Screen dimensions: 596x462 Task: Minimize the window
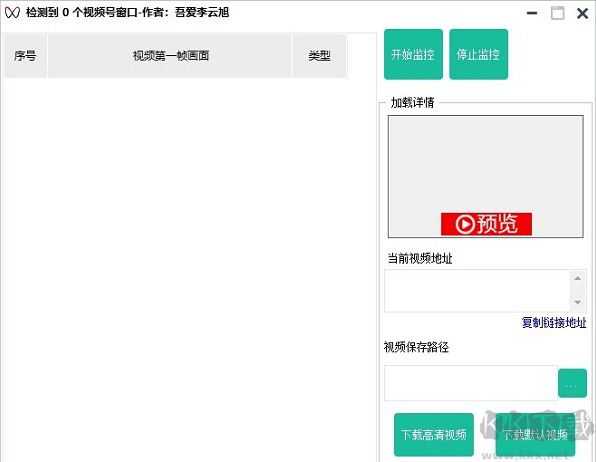[532, 13]
